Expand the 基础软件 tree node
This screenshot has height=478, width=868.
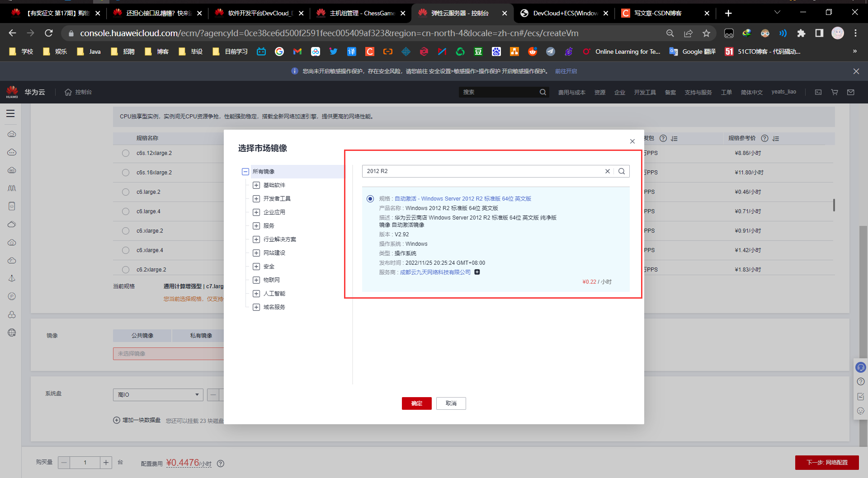256,185
